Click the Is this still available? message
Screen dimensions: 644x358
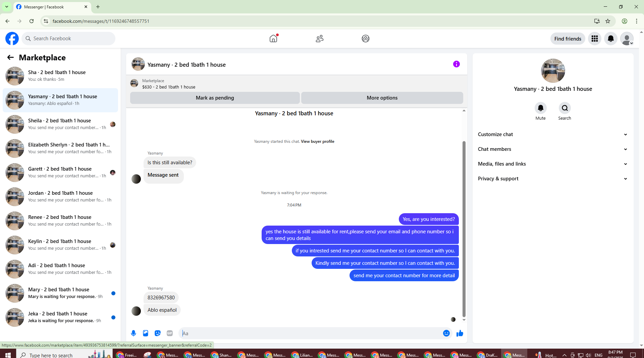[x=170, y=163]
